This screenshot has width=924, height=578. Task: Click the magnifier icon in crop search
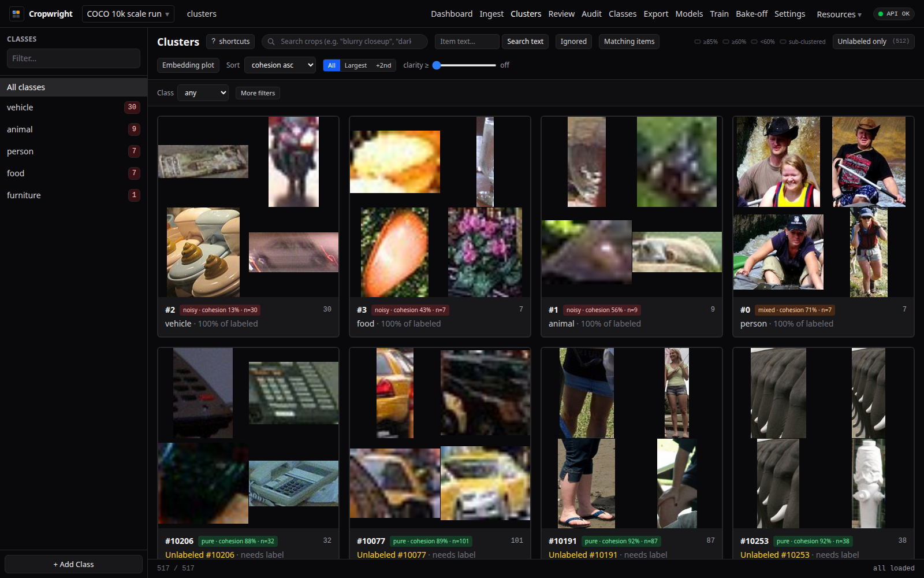pos(271,42)
